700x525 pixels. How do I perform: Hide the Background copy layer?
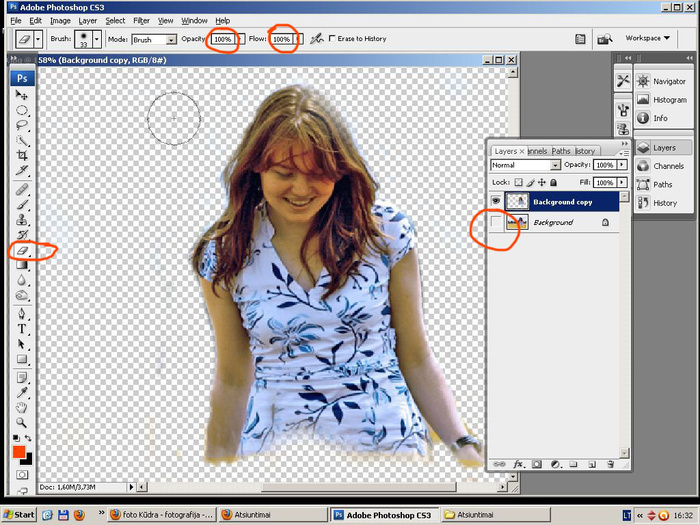pyautogui.click(x=496, y=201)
